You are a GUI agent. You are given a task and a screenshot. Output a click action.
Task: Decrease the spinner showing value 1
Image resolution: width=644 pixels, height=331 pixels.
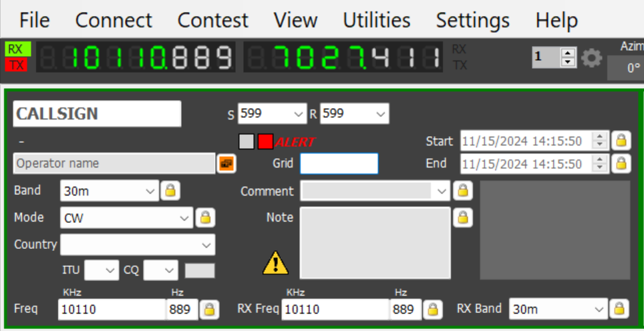568,62
